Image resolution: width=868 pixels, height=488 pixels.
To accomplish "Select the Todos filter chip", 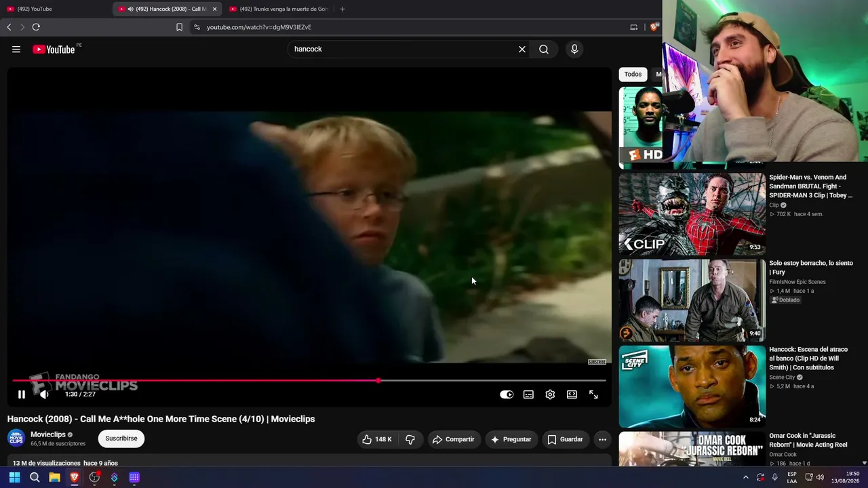I will [633, 75].
